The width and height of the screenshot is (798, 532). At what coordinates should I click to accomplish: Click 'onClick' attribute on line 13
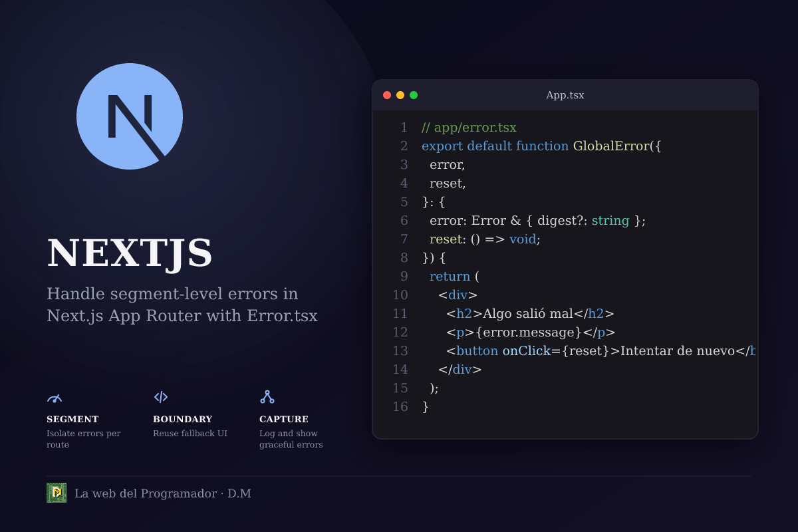tap(526, 350)
